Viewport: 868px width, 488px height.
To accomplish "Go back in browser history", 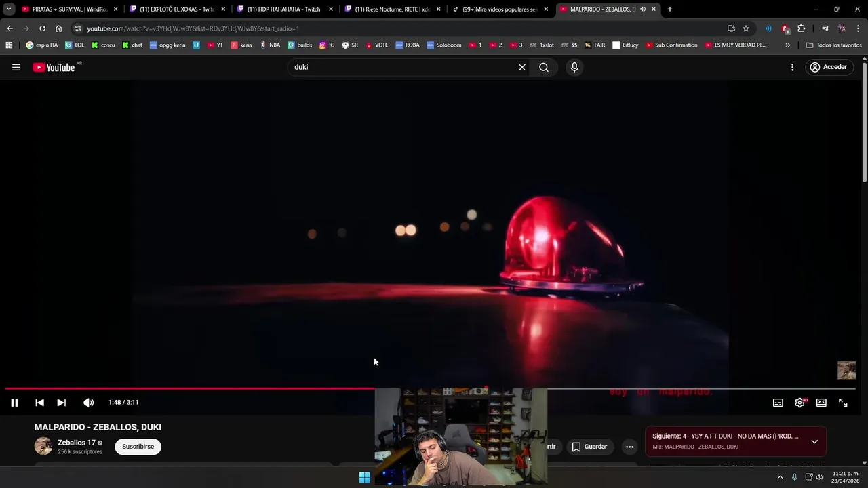I will tap(9, 28).
